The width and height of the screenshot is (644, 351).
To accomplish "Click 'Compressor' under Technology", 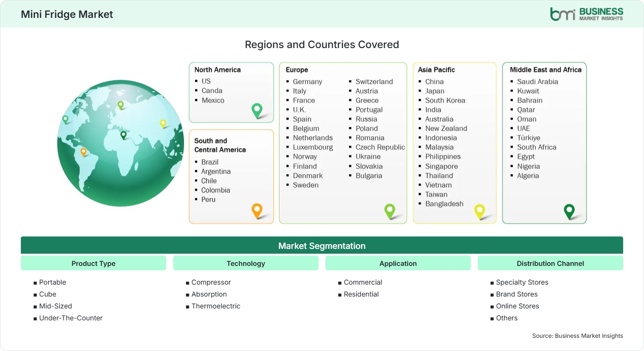I will 211,283.
